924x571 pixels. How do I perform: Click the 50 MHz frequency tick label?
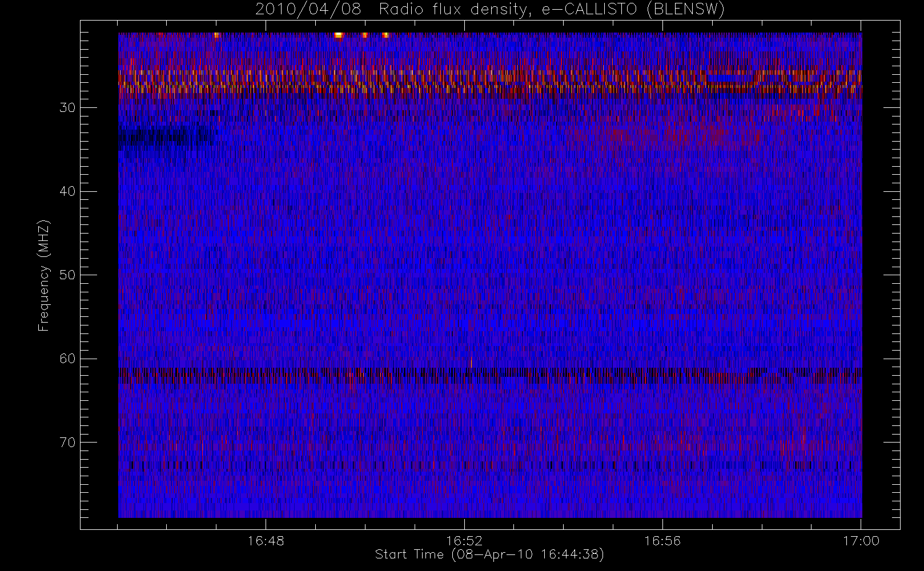(x=67, y=275)
